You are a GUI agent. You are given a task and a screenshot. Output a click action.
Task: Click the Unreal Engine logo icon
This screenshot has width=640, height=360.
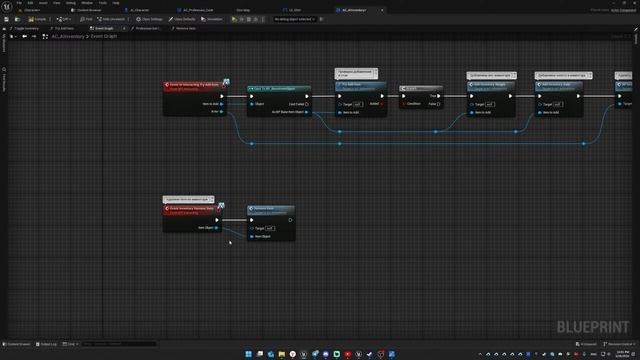pos(7,6)
